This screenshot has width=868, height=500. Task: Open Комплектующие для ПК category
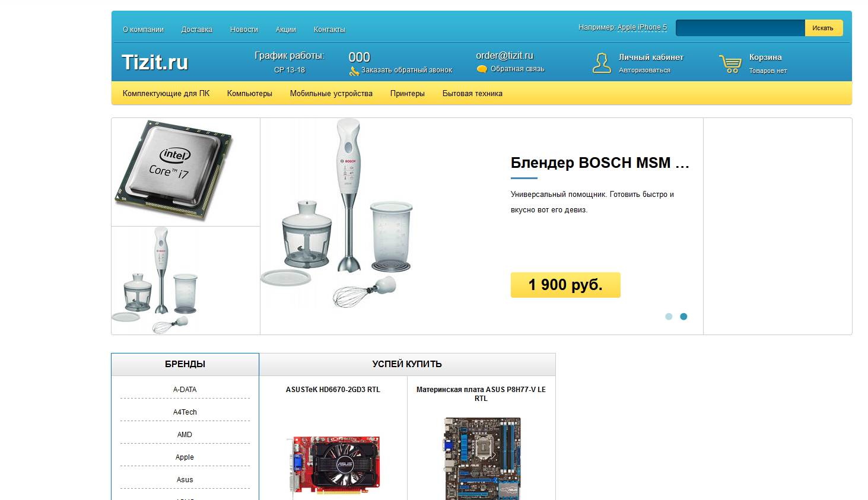click(166, 94)
